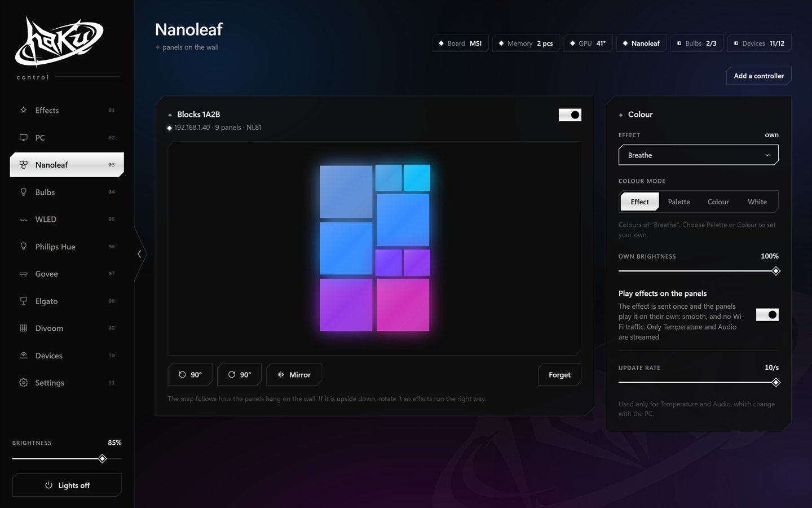Click the GPU 41° status chip
Screen dimensions: 812x508
coord(588,43)
